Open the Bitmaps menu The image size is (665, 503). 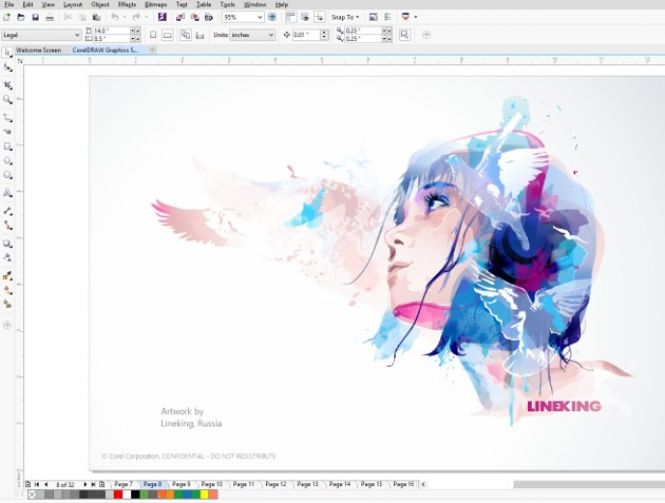pyautogui.click(x=156, y=5)
